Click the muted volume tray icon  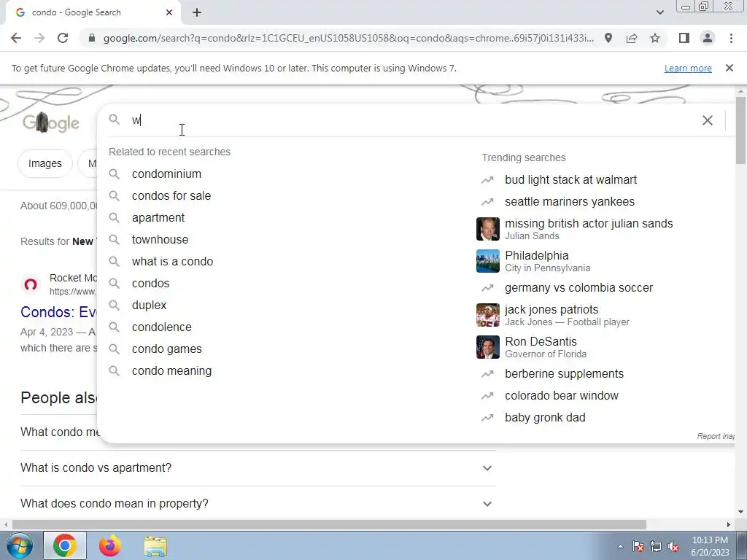click(x=673, y=546)
